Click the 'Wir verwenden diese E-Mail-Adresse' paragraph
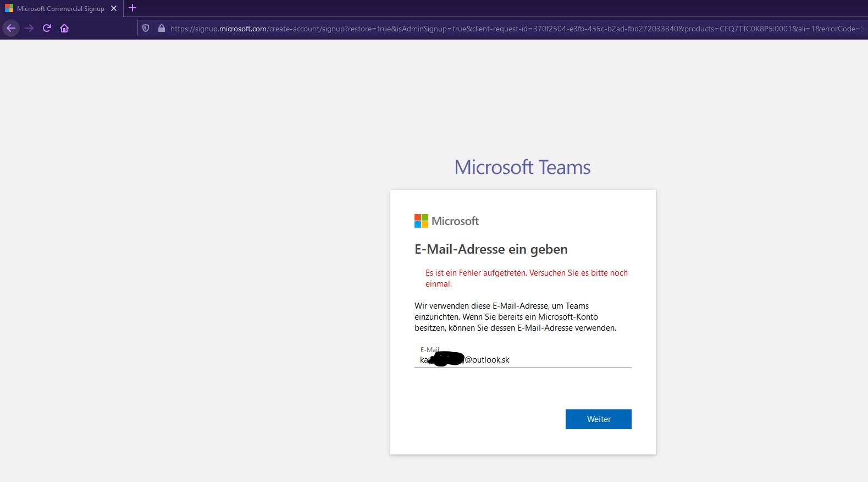This screenshot has width=868, height=482. coord(516,317)
